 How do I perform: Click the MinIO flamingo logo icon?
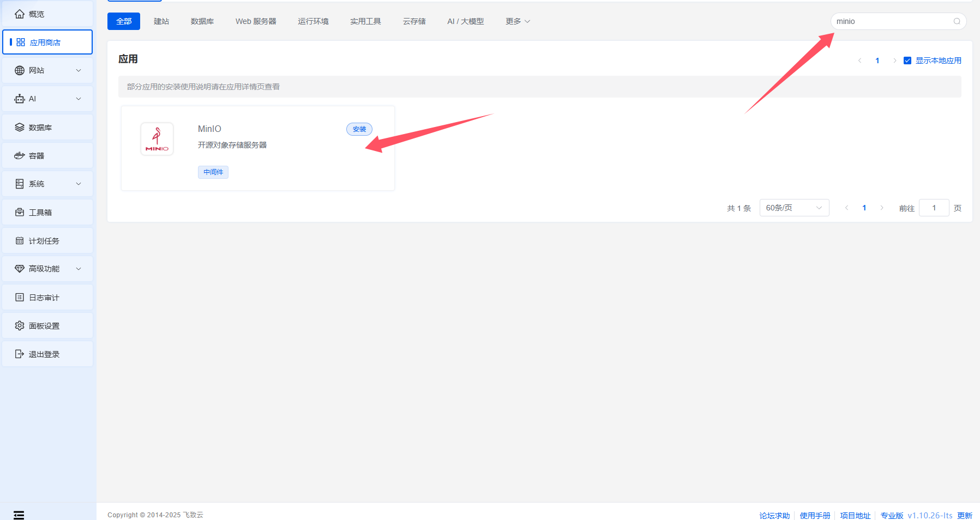[157, 139]
